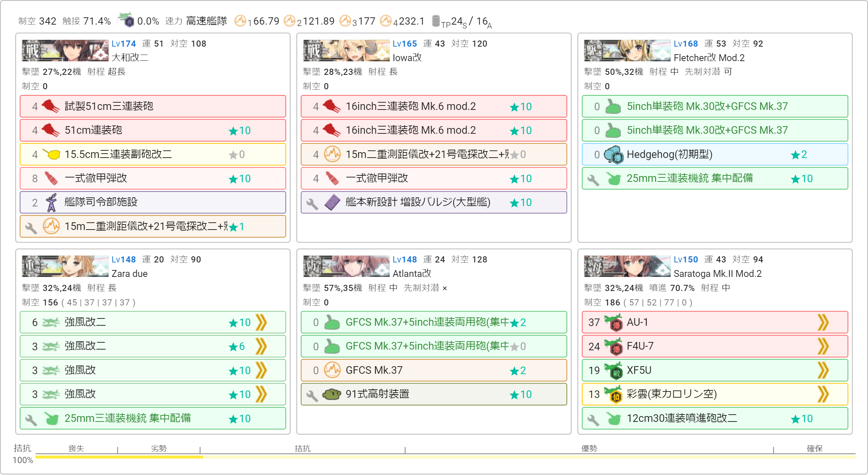Click the red gun icon for 51cm連装砲
This screenshot has width=868, height=475.
(51, 130)
